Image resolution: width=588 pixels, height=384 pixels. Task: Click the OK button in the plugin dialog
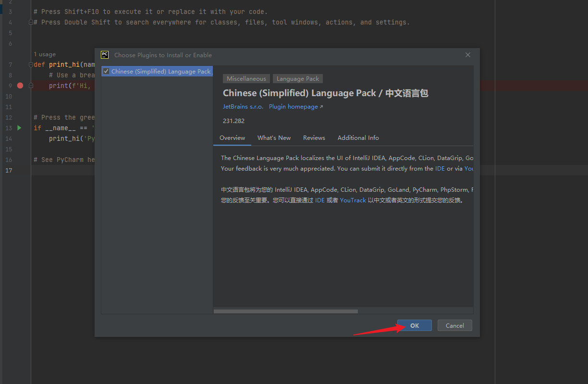pos(415,325)
